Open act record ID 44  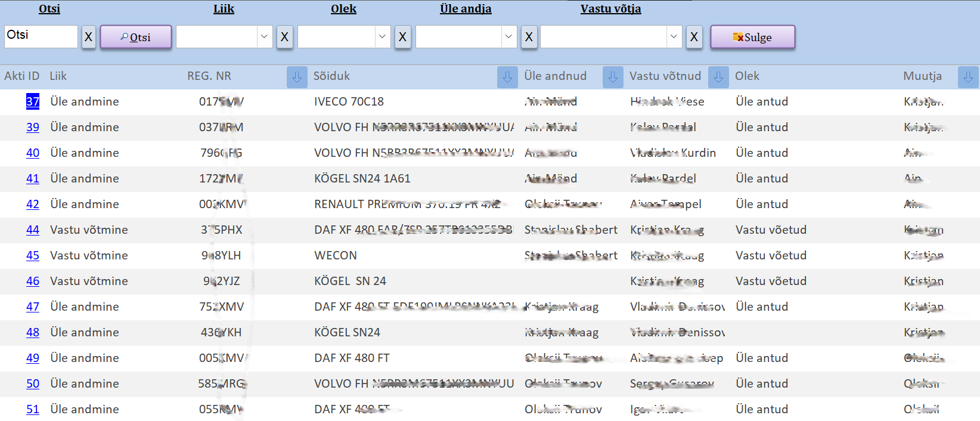coord(33,230)
